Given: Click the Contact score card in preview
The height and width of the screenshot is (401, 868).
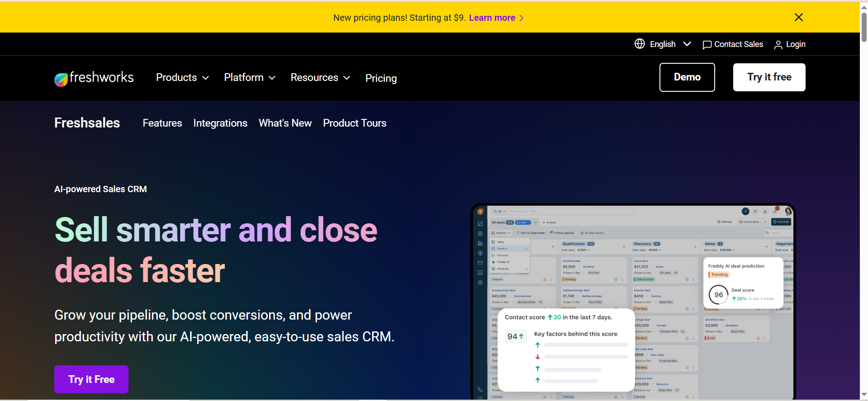Looking at the screenshot, I should 566,350.
